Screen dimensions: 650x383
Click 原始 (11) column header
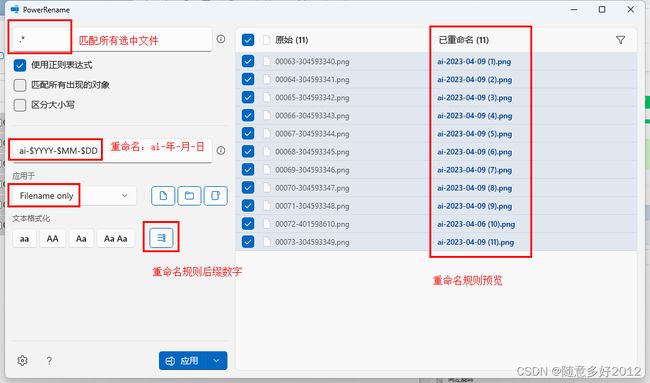291,40
